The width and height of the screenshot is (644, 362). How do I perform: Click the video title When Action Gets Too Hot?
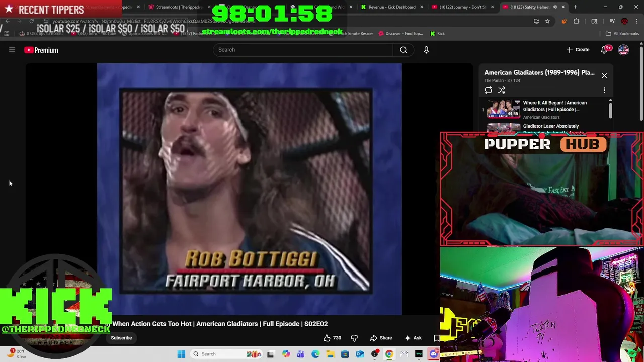pyautogui.click(x=220, y=324)
